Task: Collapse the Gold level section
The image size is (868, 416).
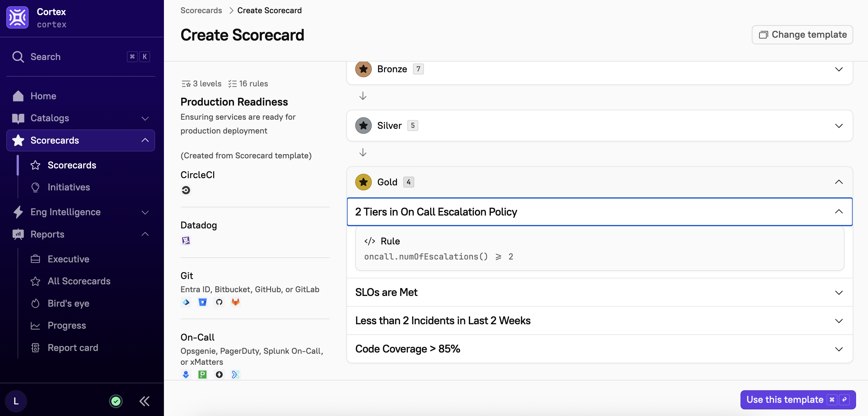Action: 839,182
